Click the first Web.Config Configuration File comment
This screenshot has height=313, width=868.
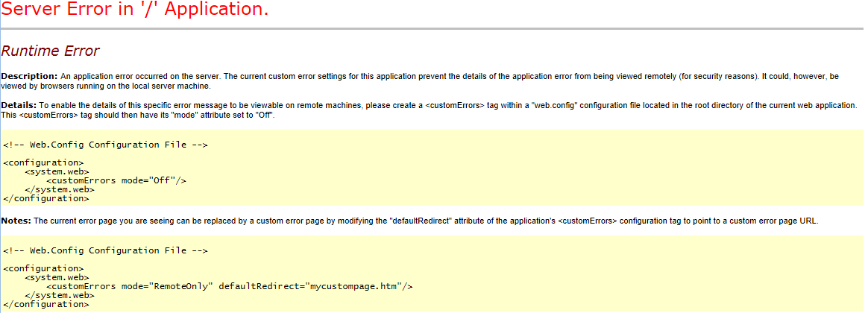(x=105, y=145)
